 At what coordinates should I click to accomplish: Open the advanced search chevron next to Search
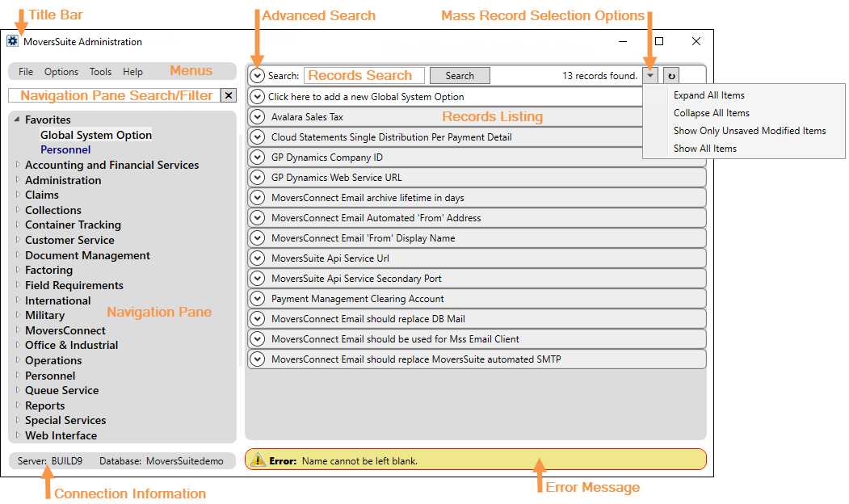(x=258, y=75)
